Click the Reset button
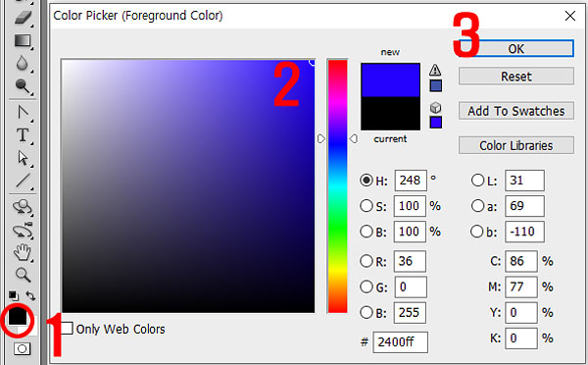Viewport: 588px width, 365px height. [x=516, y=77]
